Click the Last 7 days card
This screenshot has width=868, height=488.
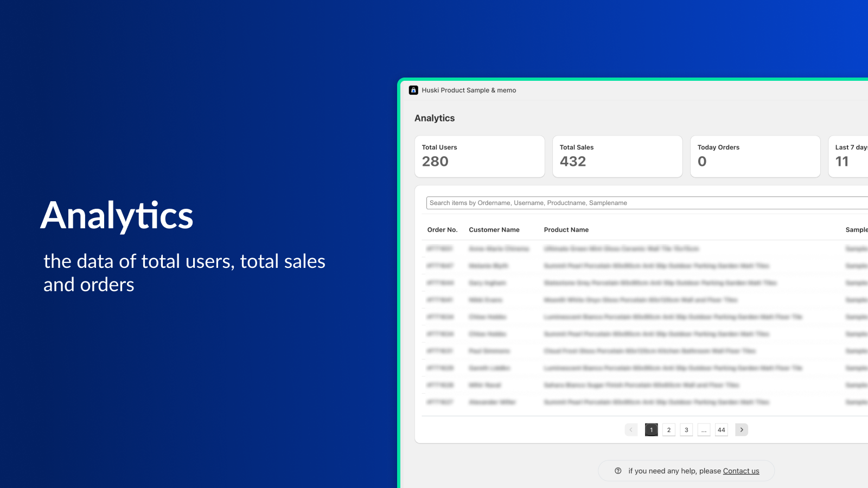pos(848,156)
